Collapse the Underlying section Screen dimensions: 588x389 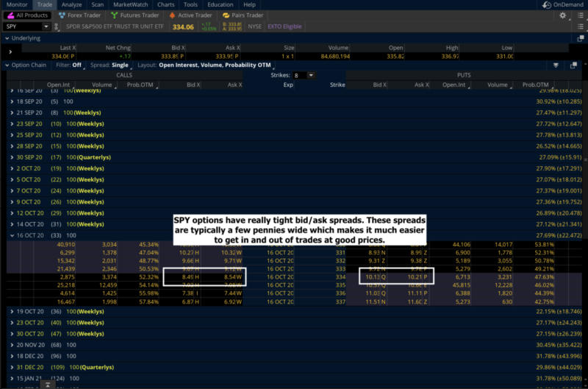(x=7, y=38)
